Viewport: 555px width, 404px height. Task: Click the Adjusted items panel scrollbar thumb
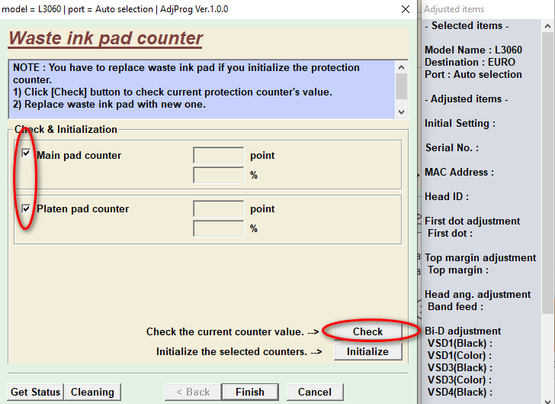pyautogui.click(x=548, y=172)
